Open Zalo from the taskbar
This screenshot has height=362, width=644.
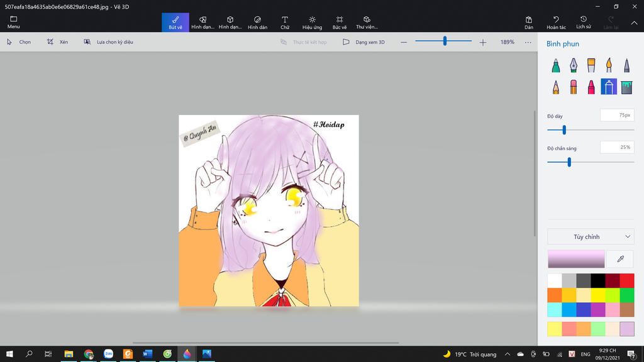point(108,354)
